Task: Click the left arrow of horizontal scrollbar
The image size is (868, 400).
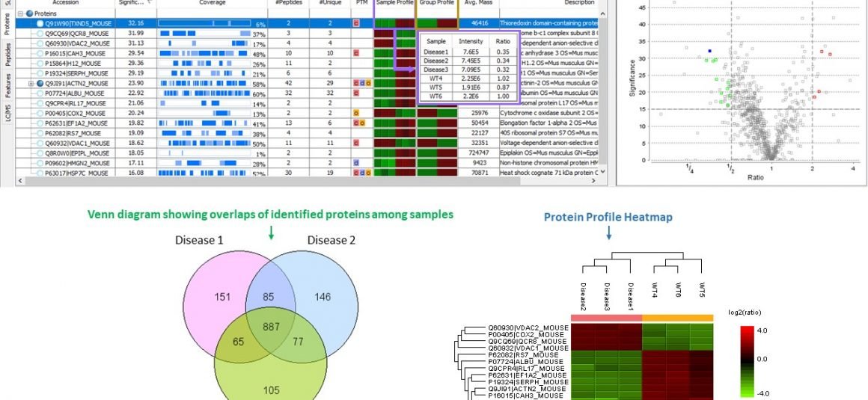Action: click(x=20, y=181)
